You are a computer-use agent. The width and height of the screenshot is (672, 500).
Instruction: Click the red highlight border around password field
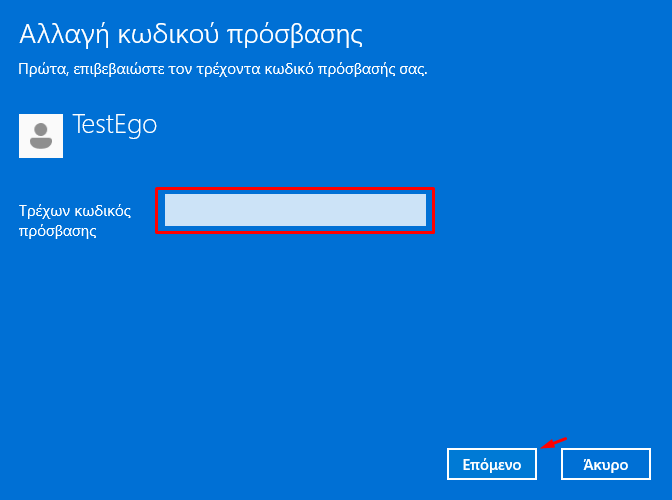click(x=295, y=189)
